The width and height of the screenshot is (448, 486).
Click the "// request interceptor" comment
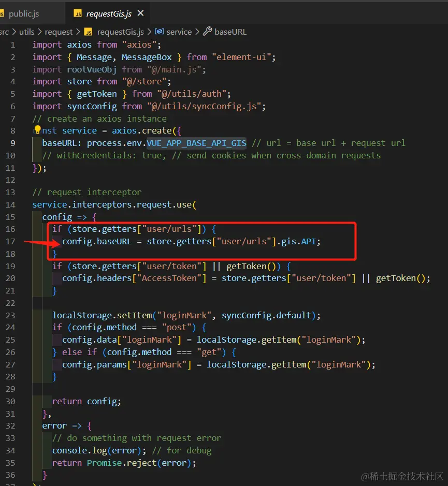click(87, 193)
